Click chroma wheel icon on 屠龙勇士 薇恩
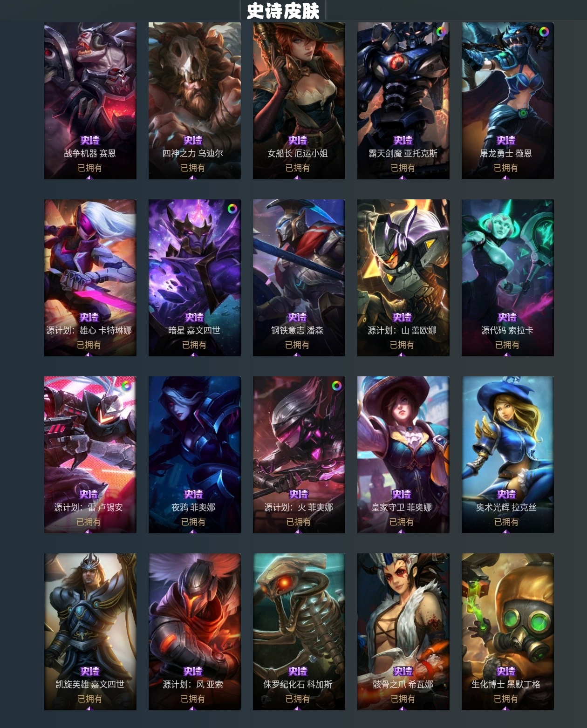The image size is (587, 728). [x=544, y=32]
